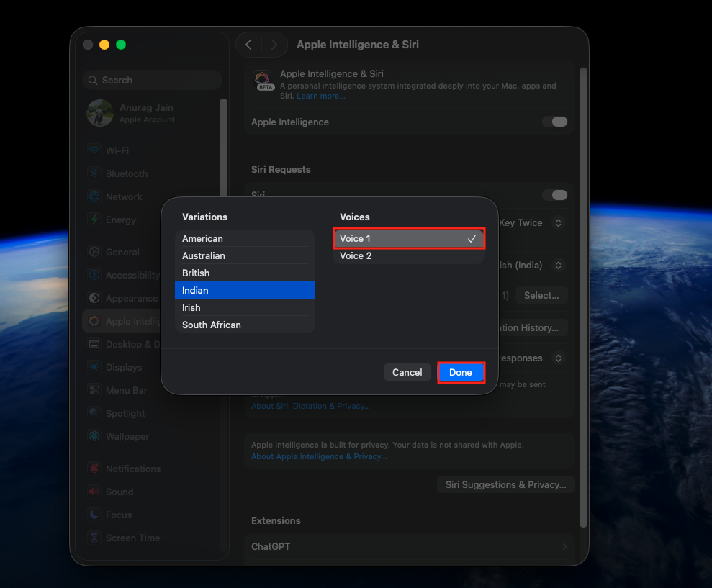Open the Siri Responses dropdown
Screen dimensions: 712x588
(x=558, y=358)
